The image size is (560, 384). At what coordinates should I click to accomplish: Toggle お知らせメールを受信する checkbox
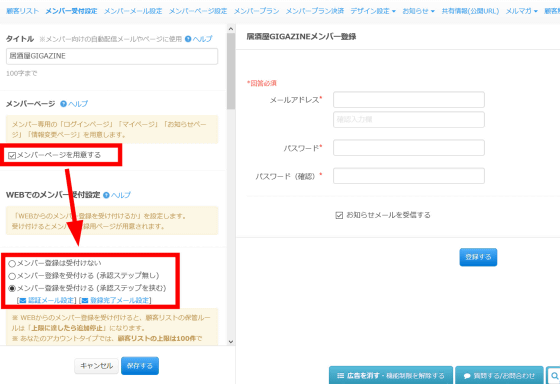[x=339, y=215]
